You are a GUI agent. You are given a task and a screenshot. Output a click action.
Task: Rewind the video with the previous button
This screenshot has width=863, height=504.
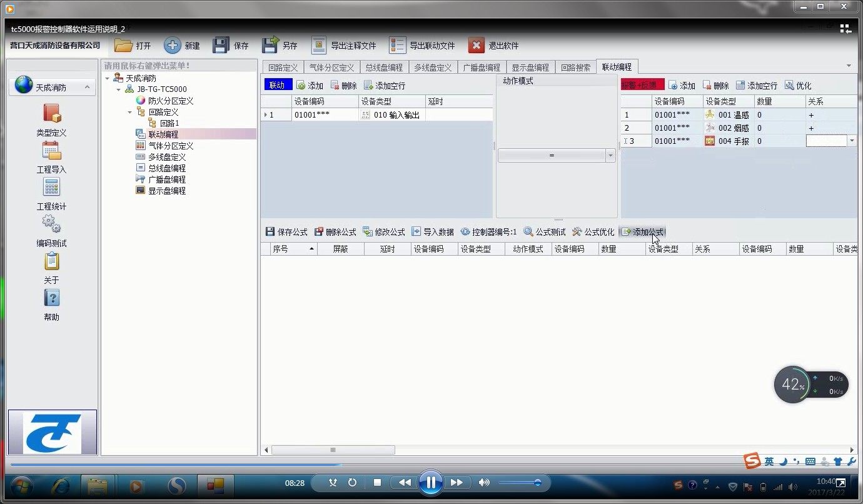coord(405,483)
